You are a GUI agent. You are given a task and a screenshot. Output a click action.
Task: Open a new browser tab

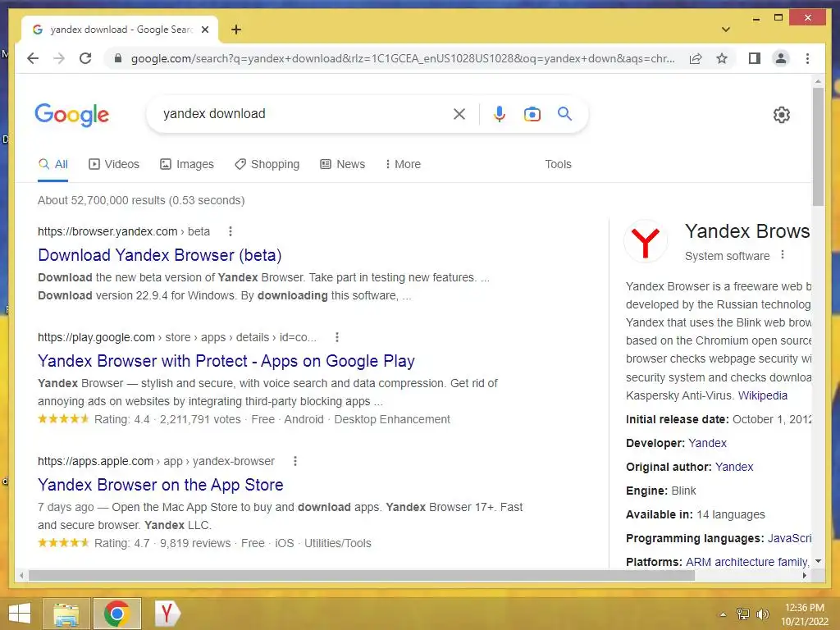point(236,30)
